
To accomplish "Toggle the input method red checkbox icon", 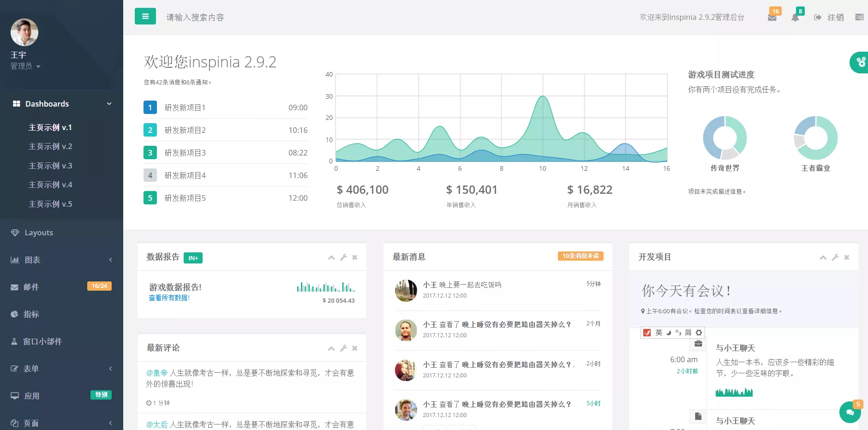I will 647,333.
